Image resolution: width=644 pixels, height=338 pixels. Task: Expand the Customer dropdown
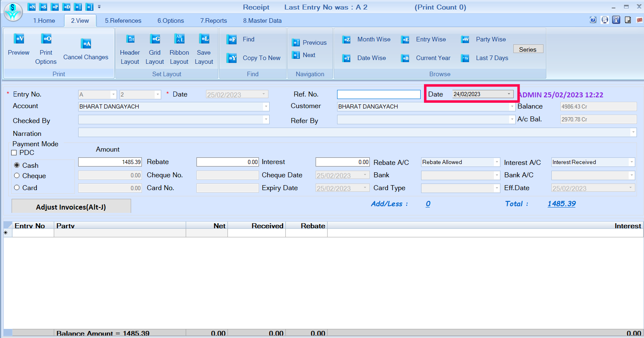coord(512,106)
